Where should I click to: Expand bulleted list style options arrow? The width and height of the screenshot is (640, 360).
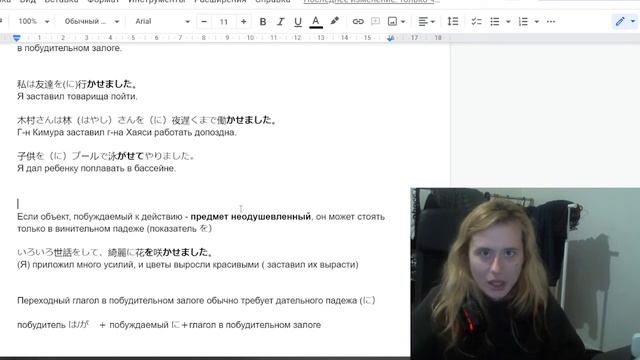click(x=508, y=22)
